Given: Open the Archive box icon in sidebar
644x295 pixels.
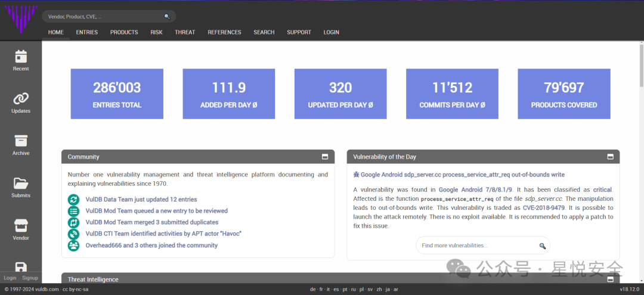Looking at the screenshot, I should pos(20,141).
